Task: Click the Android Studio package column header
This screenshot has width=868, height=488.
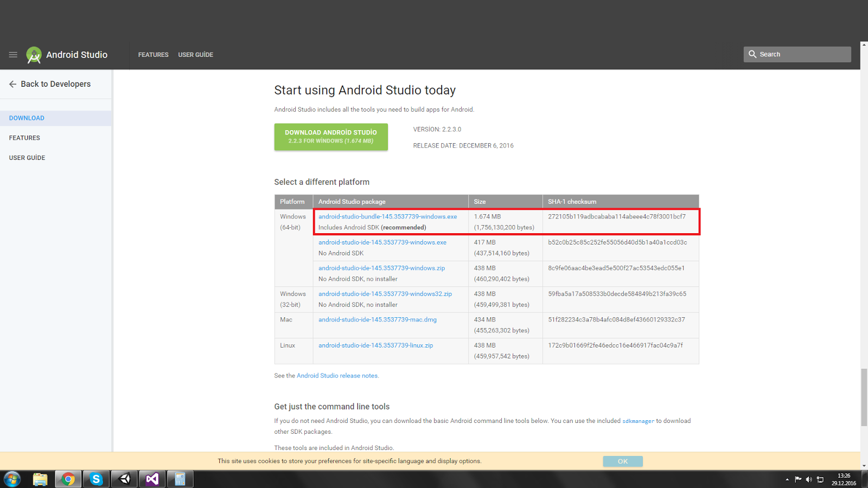Action: pyautogui.click(x=391, y=202)
